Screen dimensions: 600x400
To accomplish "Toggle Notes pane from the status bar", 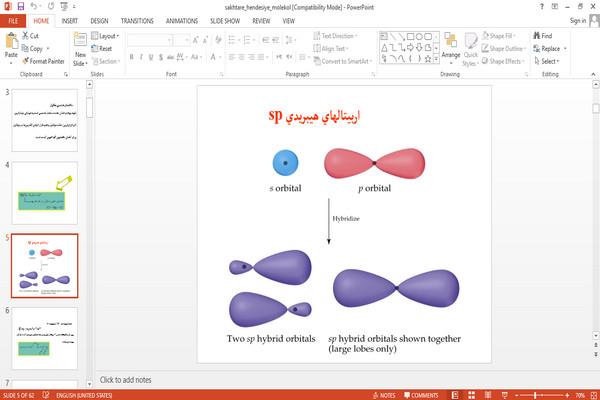I will (384, 395).
